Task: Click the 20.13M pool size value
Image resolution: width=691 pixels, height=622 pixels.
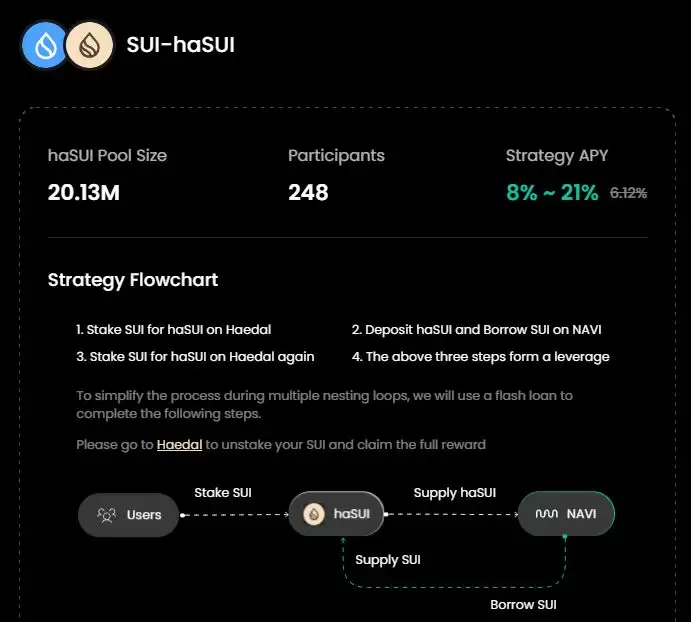Action: pyautogui.click(x=84, y=192)
